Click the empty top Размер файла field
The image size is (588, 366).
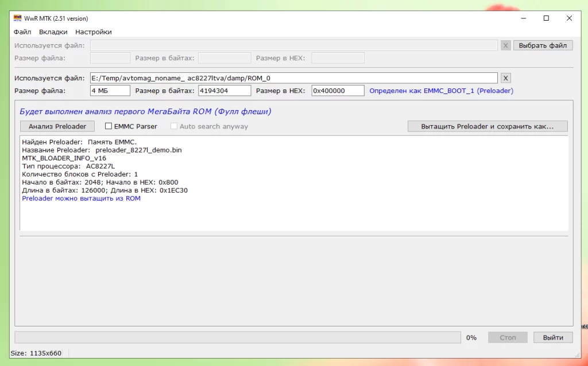point(110,58)
